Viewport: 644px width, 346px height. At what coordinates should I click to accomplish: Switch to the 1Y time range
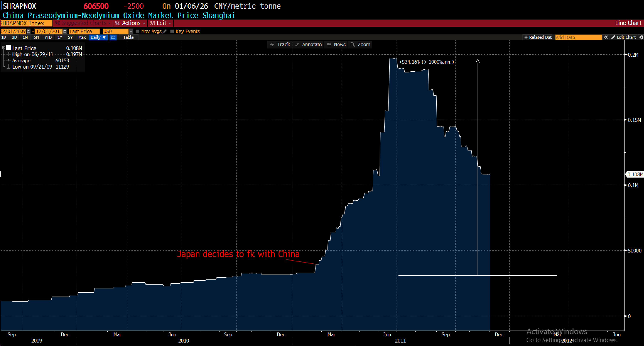(60, 37)
